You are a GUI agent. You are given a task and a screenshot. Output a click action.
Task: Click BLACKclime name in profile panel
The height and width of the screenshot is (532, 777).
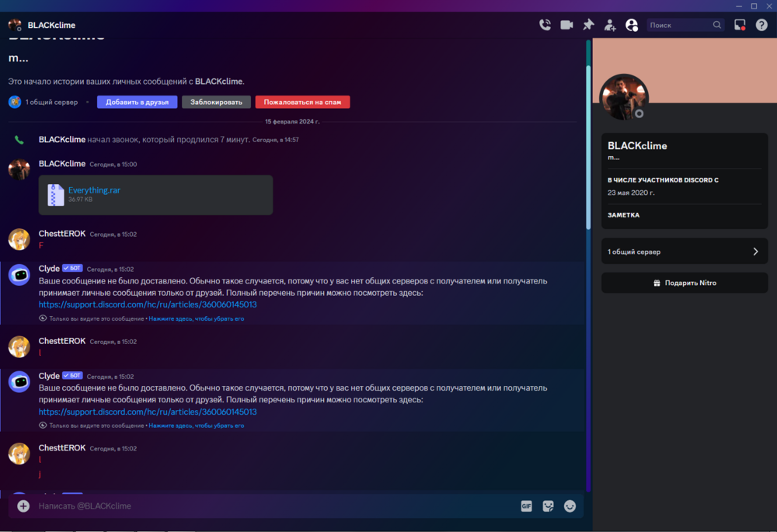coord(637,146)
